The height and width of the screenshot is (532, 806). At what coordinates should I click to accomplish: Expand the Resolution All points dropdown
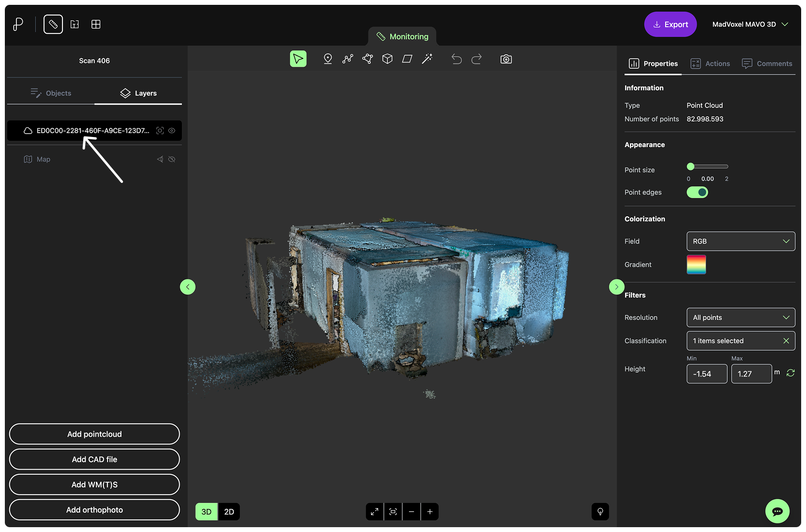coord(740,318)
